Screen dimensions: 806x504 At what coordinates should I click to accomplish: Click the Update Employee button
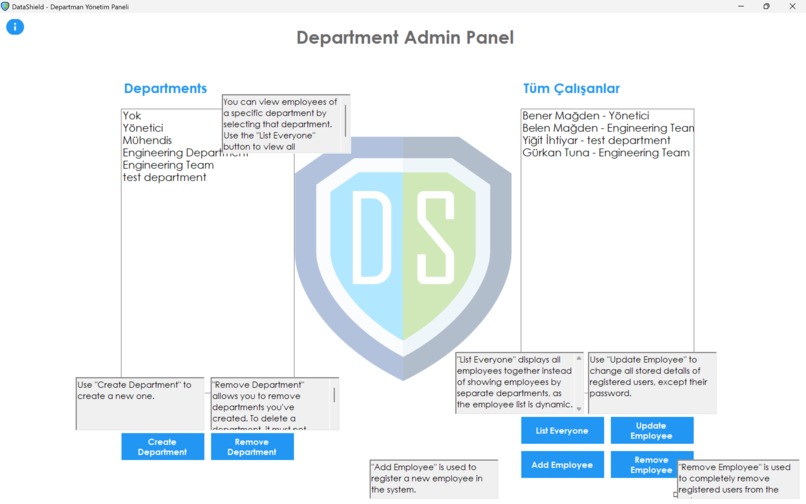pyautogui.click(x=652, y=430)
